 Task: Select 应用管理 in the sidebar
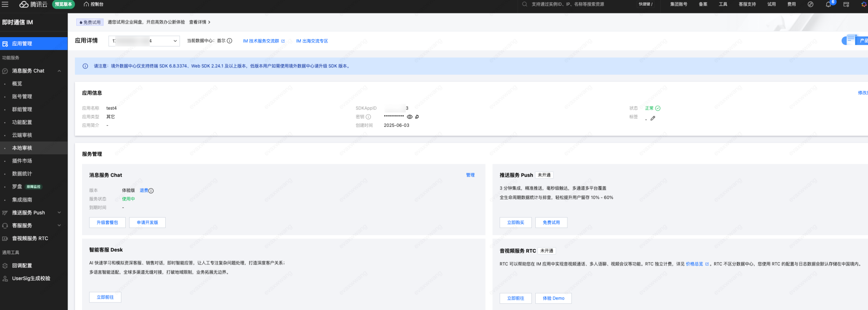pyautogui.click(x=34, y=44)
